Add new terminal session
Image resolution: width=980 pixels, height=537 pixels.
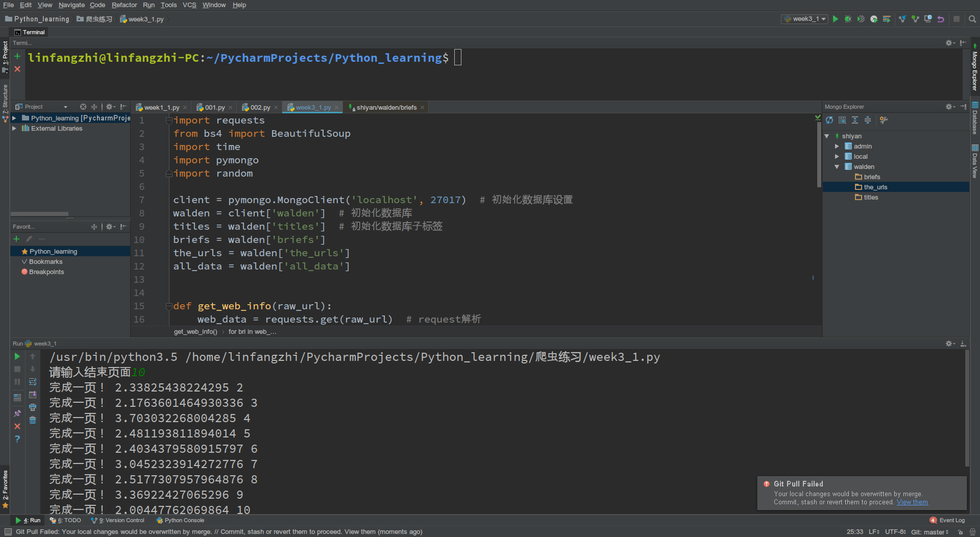coord(17,56)
